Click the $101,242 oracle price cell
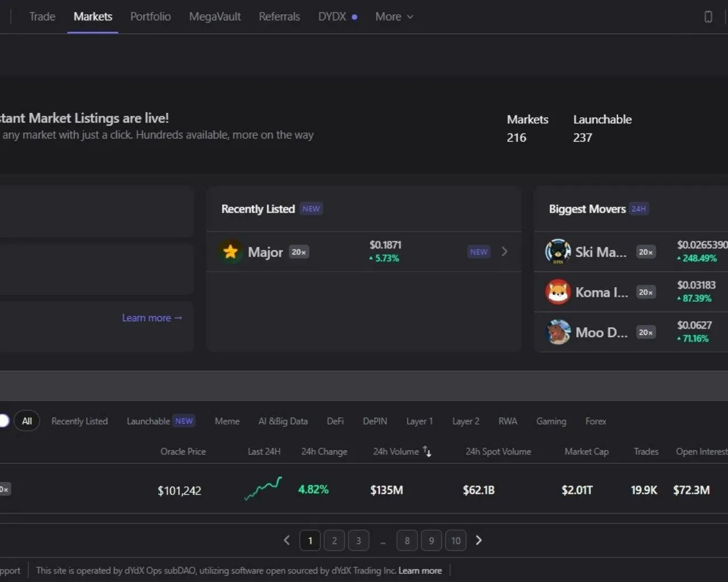The height and width of the screenshot is (582, 728). (179, 490)
